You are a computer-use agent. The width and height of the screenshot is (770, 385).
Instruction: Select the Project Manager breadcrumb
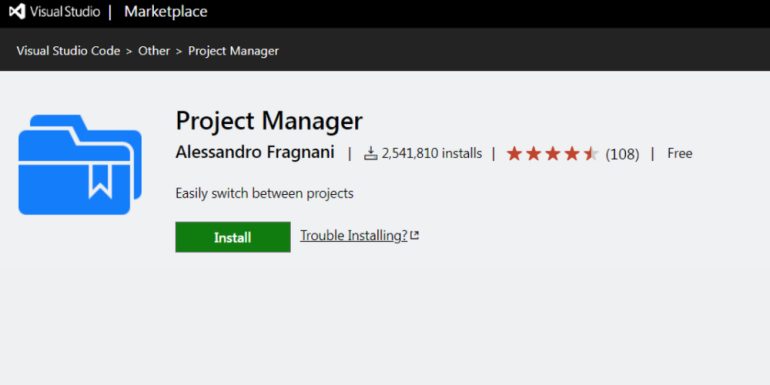233,51
